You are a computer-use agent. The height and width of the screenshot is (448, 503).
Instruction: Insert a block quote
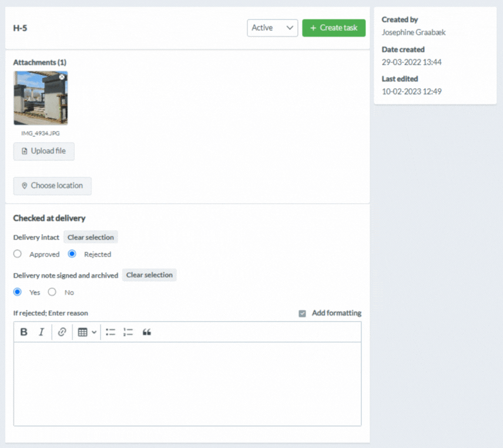[x=146, y=332]
